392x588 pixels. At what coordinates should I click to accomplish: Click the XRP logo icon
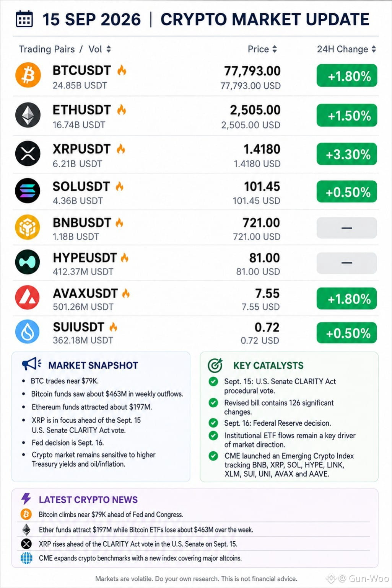click(x=28, y=154)
